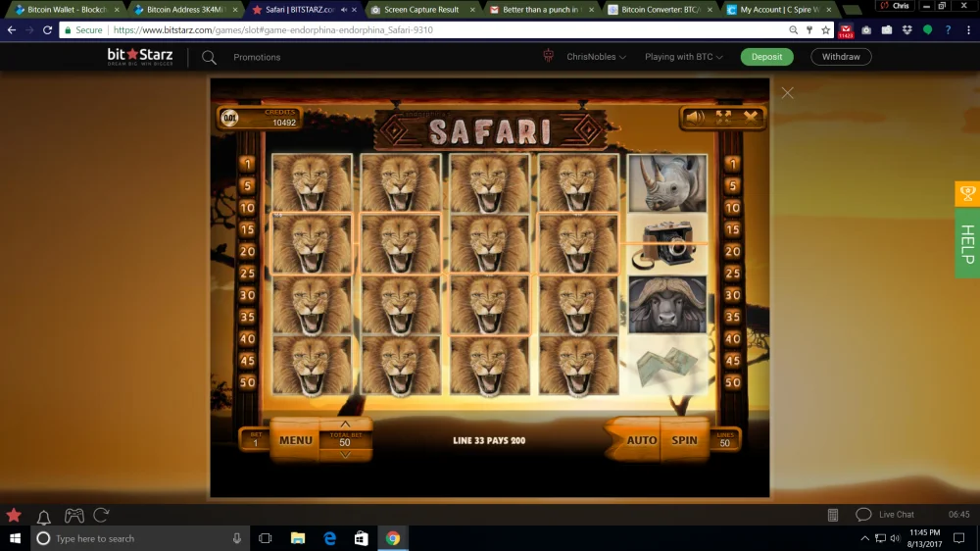Show hidden system tray icons
980x551 pixels.
coord(864,538)
